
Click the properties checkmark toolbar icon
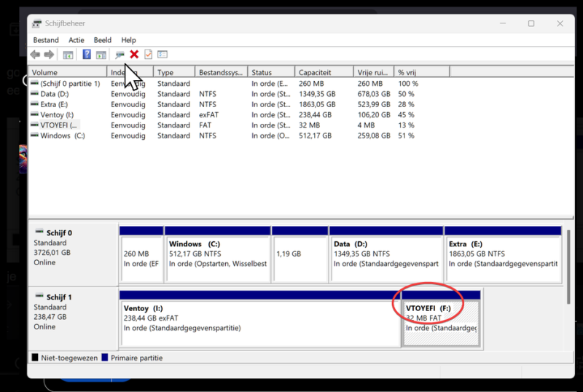pos(149,55)
